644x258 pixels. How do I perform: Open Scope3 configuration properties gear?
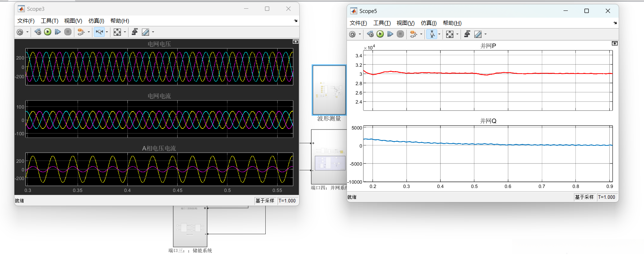click(20, 32)
